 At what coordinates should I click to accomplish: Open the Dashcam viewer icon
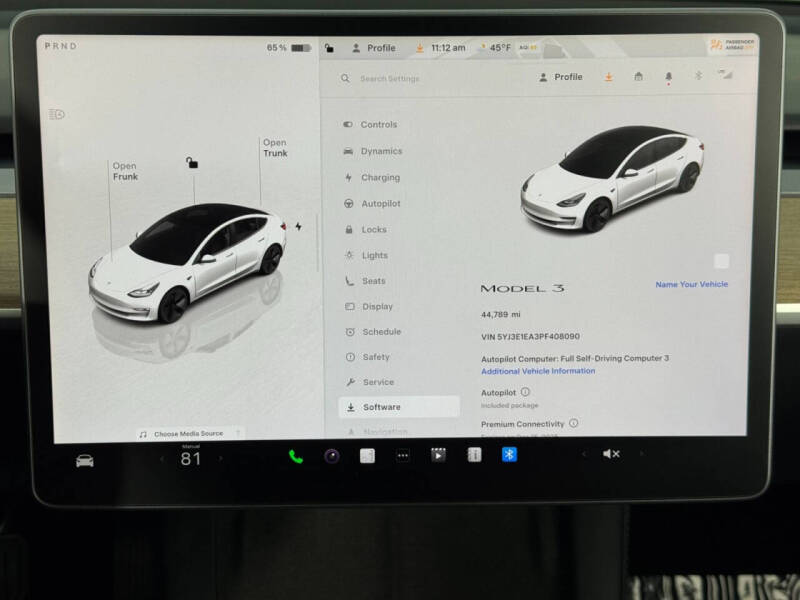click(x=437, y=454)
